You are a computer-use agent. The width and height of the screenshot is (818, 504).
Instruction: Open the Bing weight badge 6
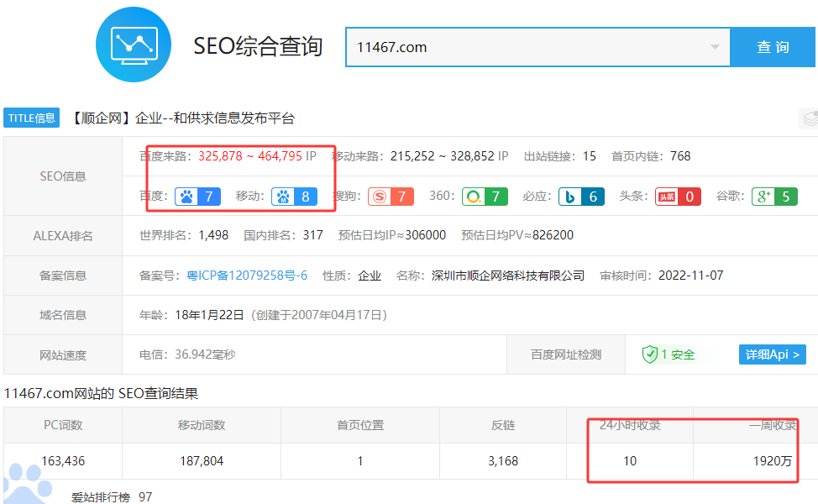pos(581,197)
